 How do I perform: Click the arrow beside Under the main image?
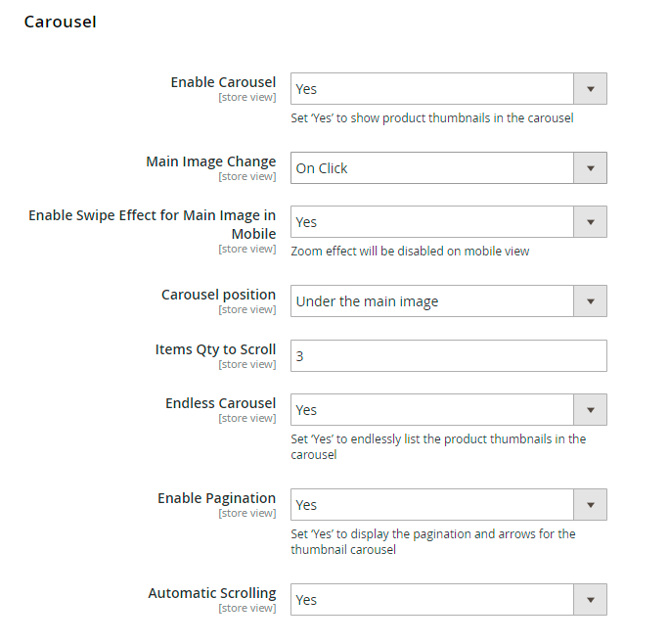coord(590,301)
